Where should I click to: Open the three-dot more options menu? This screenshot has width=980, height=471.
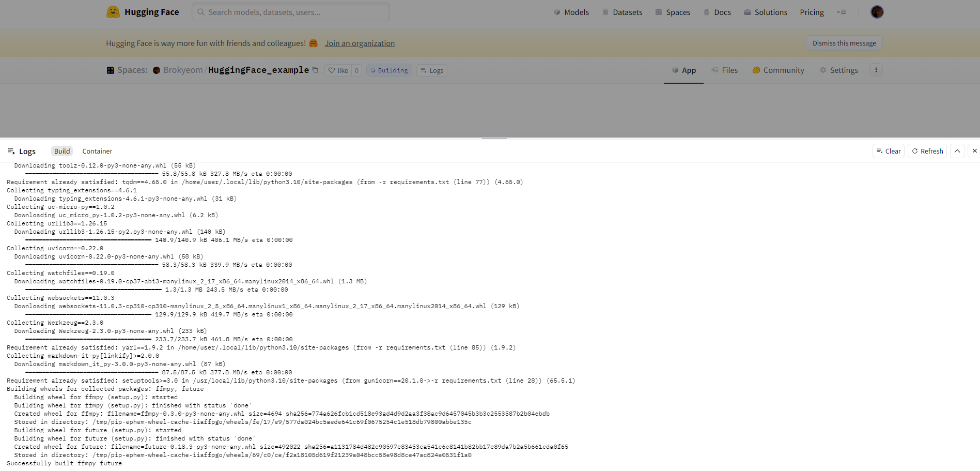pyautogui.click(x=876, y=70)
